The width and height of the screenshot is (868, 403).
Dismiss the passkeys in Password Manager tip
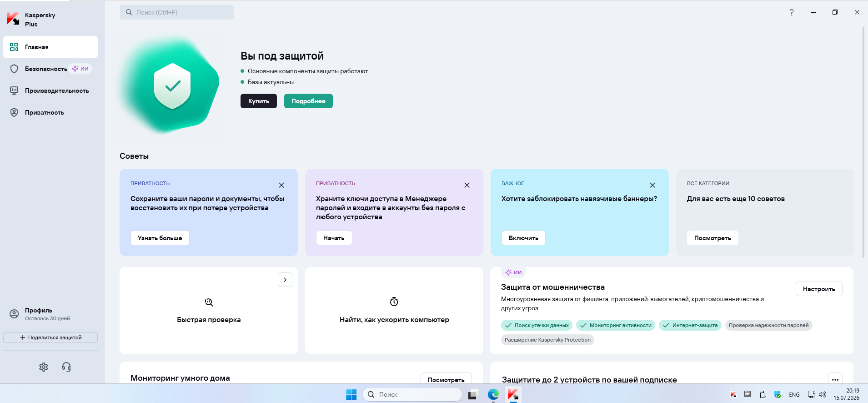point(467,185)
